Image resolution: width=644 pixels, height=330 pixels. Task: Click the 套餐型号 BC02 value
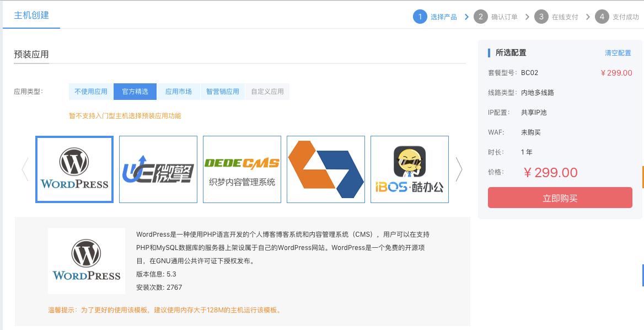pyautogui.click(x=529, y=73)
